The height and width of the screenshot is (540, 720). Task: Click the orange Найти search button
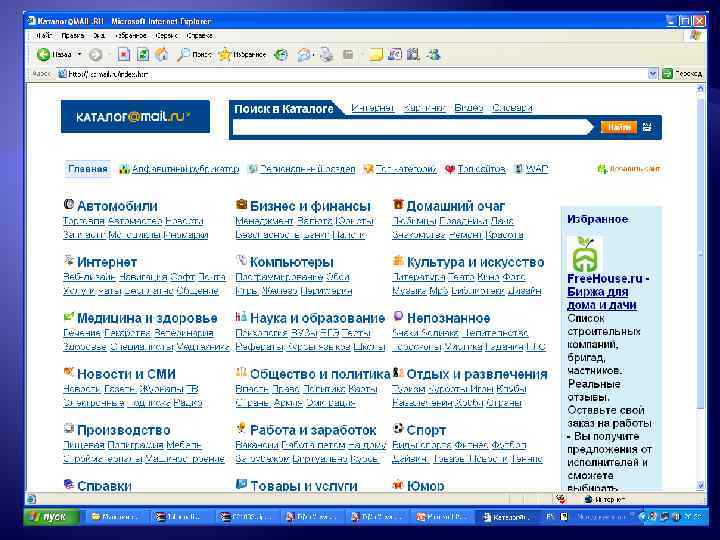[619, 127]
